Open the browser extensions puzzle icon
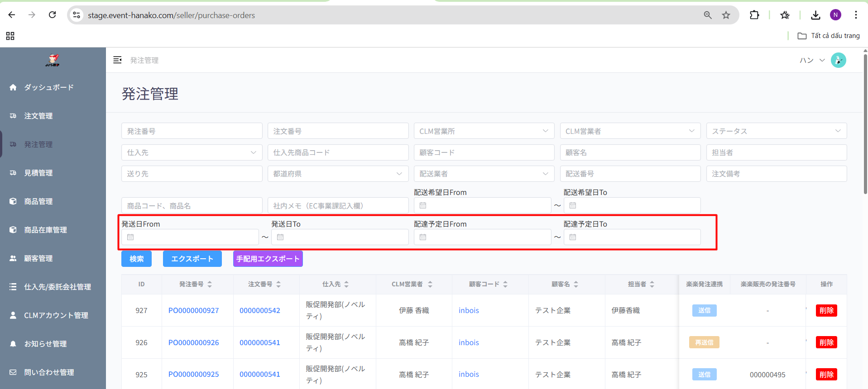This screenshot has height=389, width=868. [x=754, y=15]
